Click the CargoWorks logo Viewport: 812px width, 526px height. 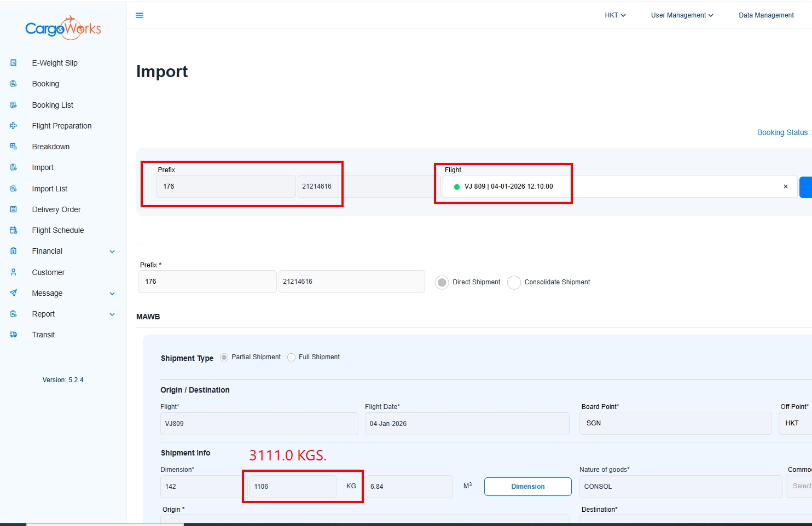(63, 28)
